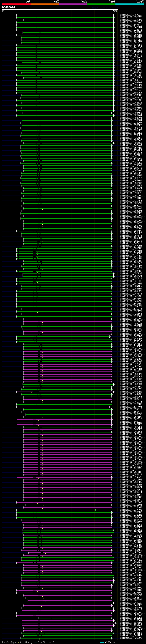Click the cyan ~100% identity legend segment

(130, 4)
